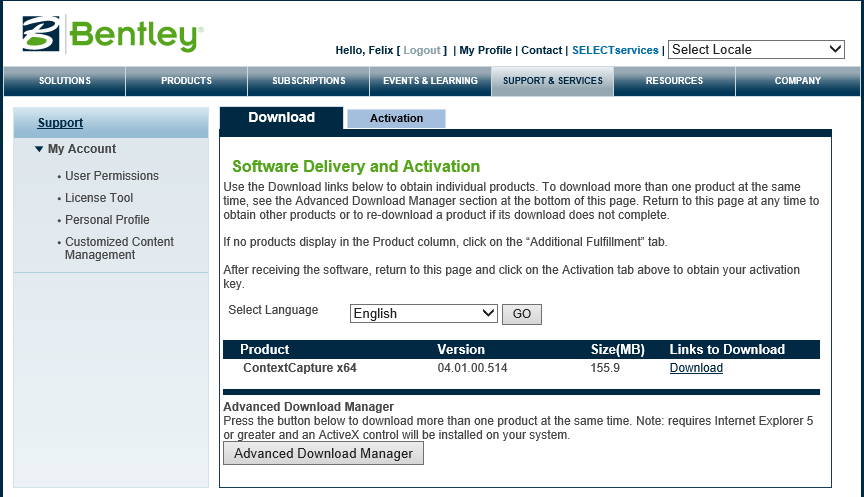Open the Events & Learning menu
The width and height of the screenshot is (864, 497).
(430, 81)
